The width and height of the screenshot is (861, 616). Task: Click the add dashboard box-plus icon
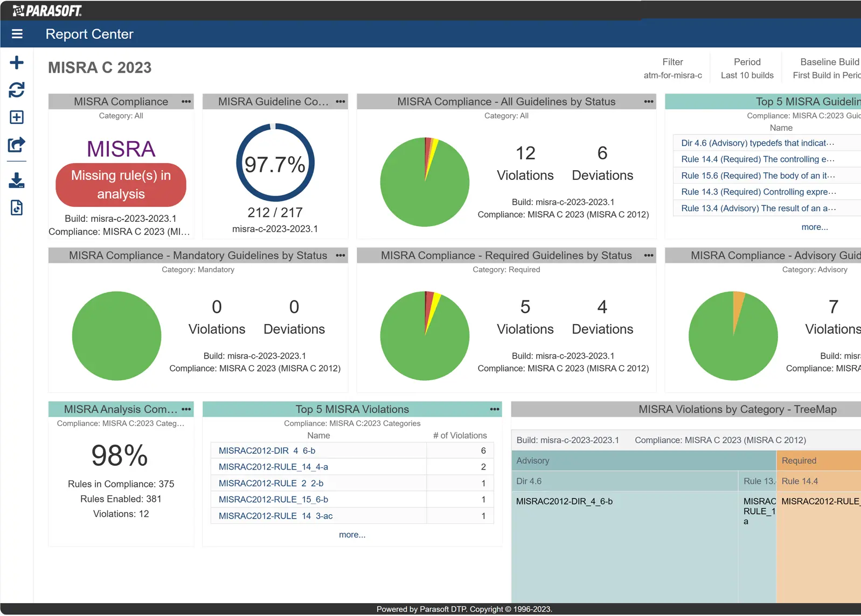click(x=17, y=117)
